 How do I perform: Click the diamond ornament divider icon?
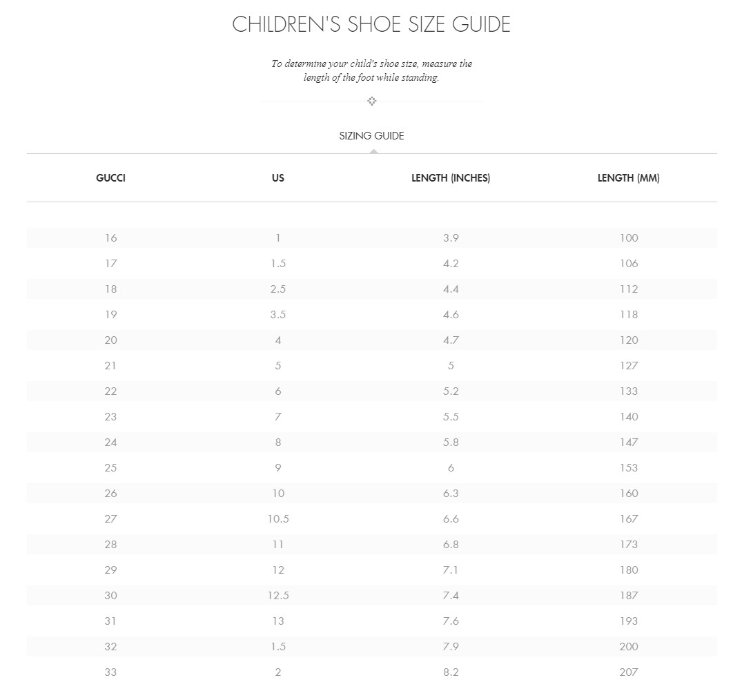click(371, 101)
